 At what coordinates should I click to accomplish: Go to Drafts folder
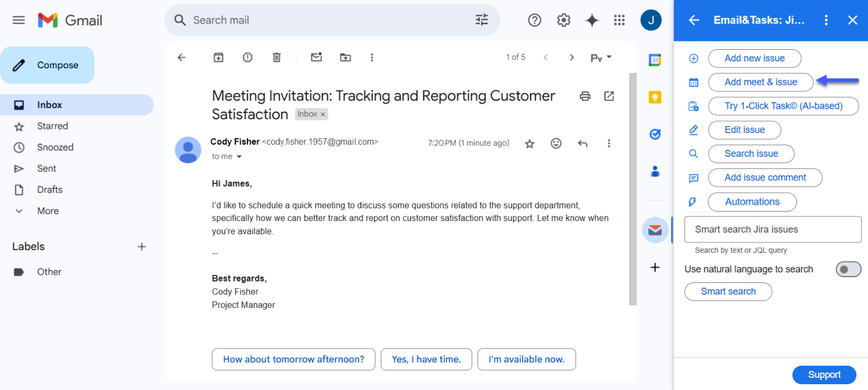(50, 190)
